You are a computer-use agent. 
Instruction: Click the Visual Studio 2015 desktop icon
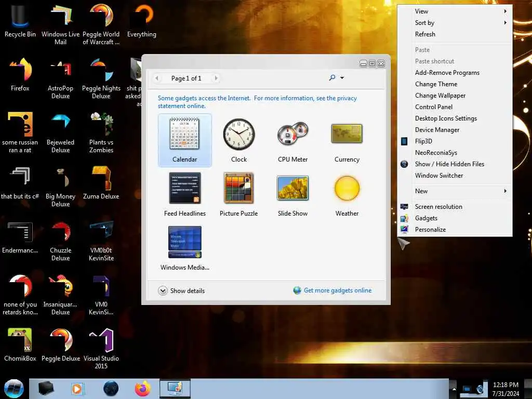[x=101, y=349]
